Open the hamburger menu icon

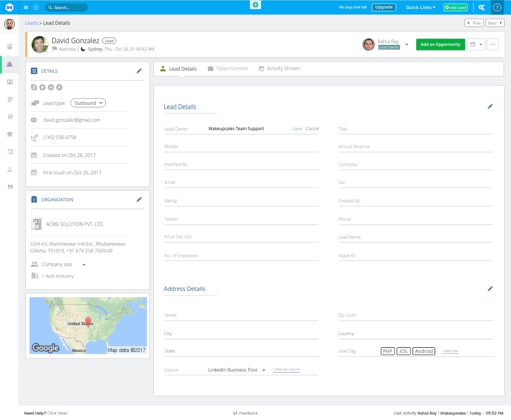click(x=26, y=7)
